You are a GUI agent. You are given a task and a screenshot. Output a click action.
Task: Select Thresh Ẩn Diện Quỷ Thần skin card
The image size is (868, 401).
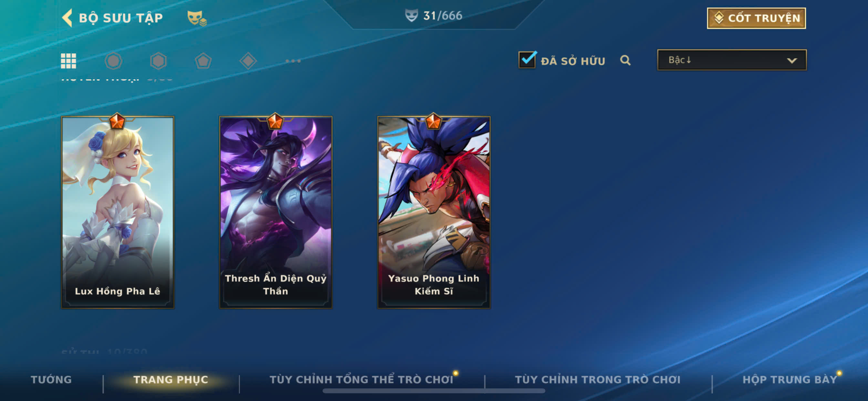click(x=276, y=212)
